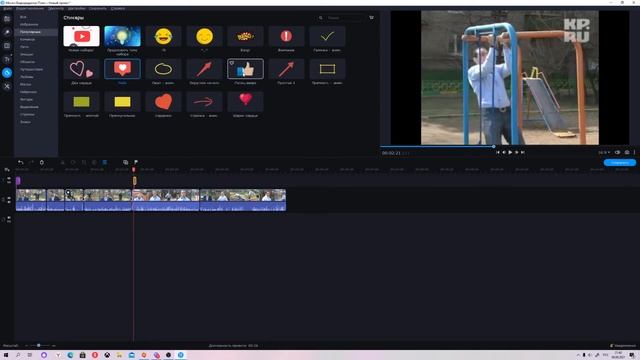The image size is (640, 360).
Task: Open the file import panel icon
Action: [7, 19]
